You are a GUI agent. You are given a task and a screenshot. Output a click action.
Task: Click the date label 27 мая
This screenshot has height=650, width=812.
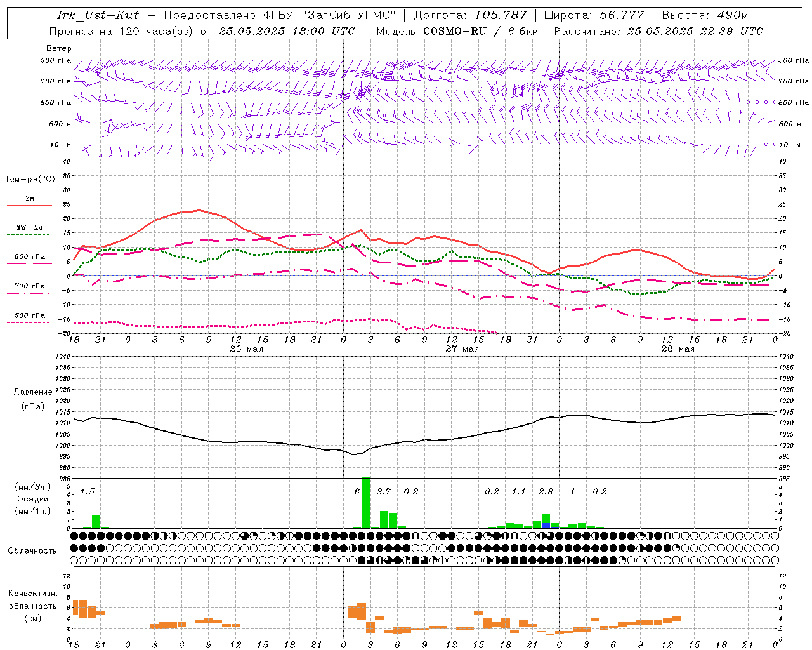click(x=462, y=349)
